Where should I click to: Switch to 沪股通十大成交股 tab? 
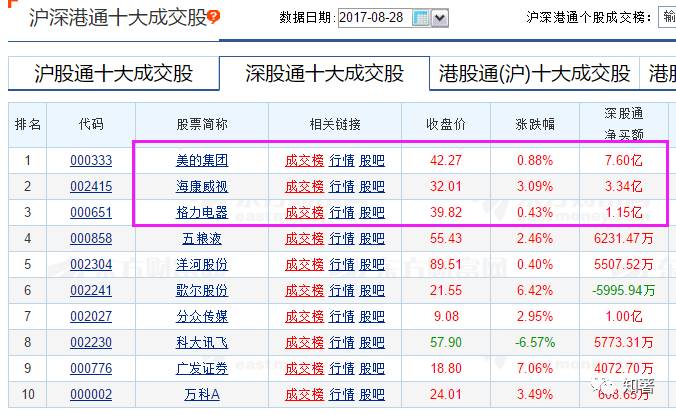point(113,73)
